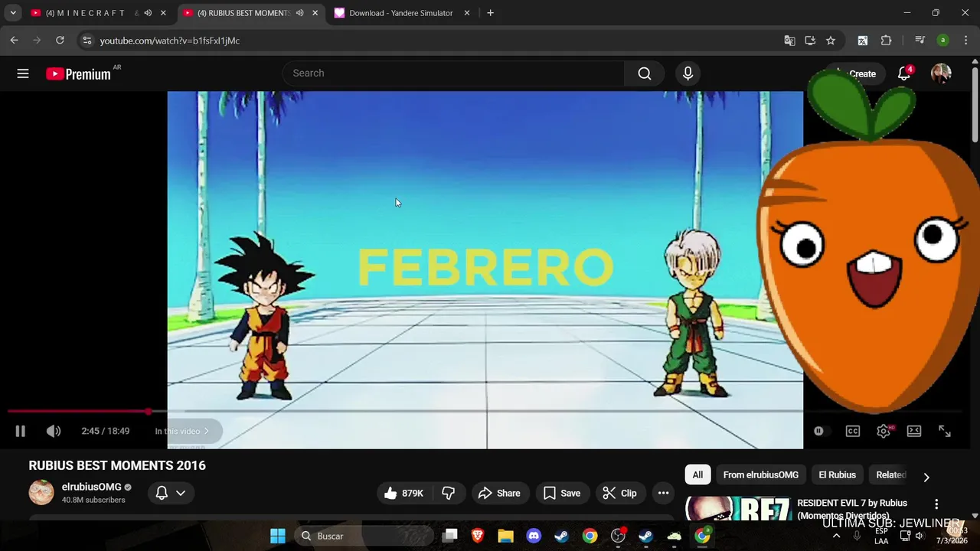Open the elrubiusOMG channel avatar
The image size is (980, 551).
[x=41, y=493]
